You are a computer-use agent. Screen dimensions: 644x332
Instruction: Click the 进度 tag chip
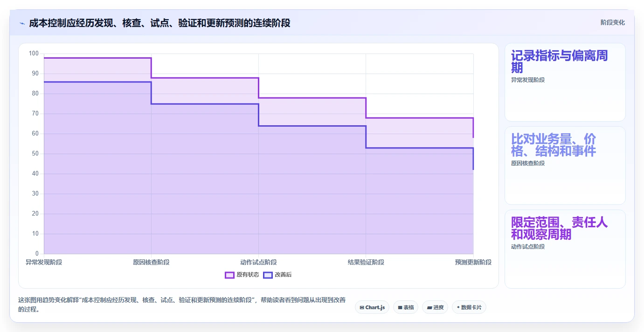pos(435,307)
